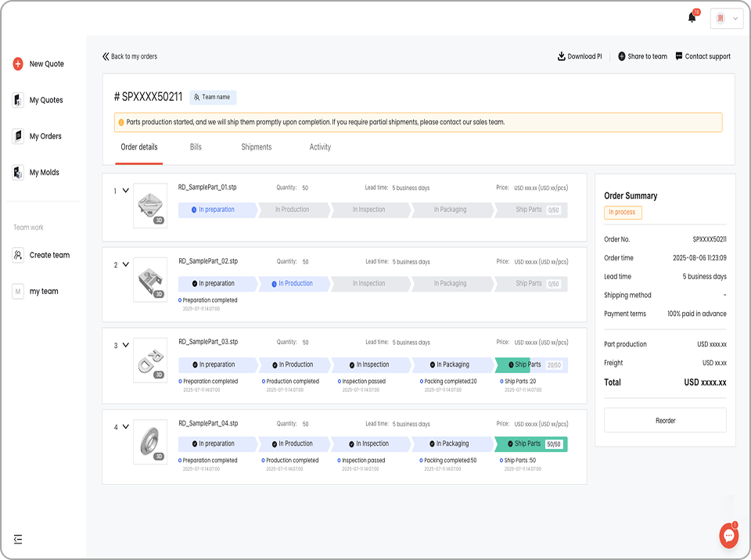The image size is (751, 560).
Task: Toggle the chevron for item 4
Action: [x=125, y=427]
